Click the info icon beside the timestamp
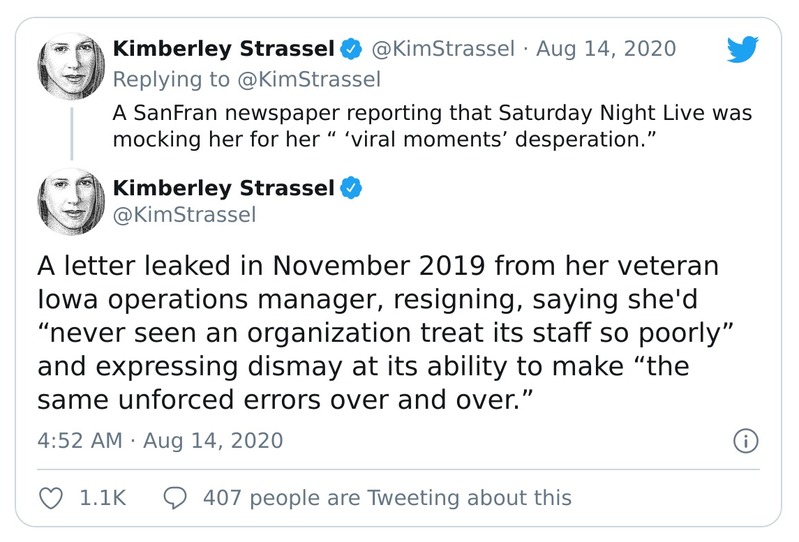This screenshot has height=542, width=799. [746, 440]
